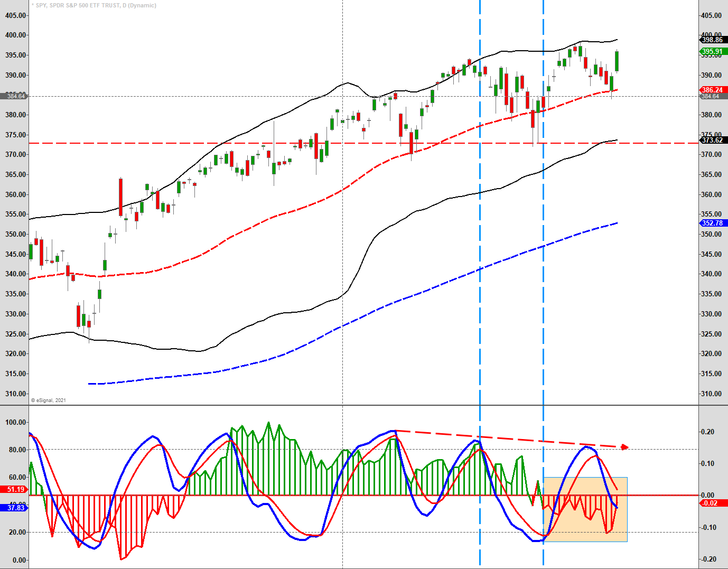Click the 310.00 label on the left price axis

(x=15, y=394)
